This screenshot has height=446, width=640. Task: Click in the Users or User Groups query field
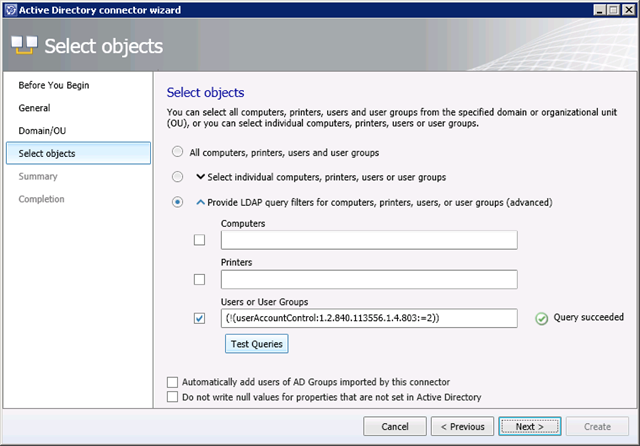point(368,318)
